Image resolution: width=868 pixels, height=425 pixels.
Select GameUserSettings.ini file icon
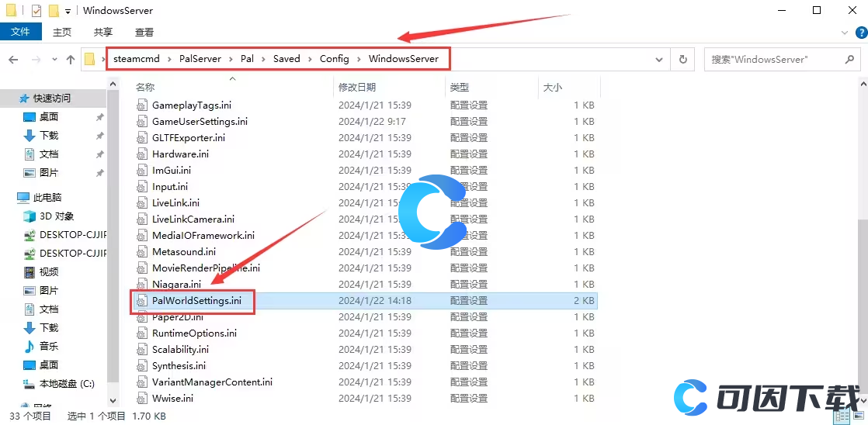[x=142, y=121]
